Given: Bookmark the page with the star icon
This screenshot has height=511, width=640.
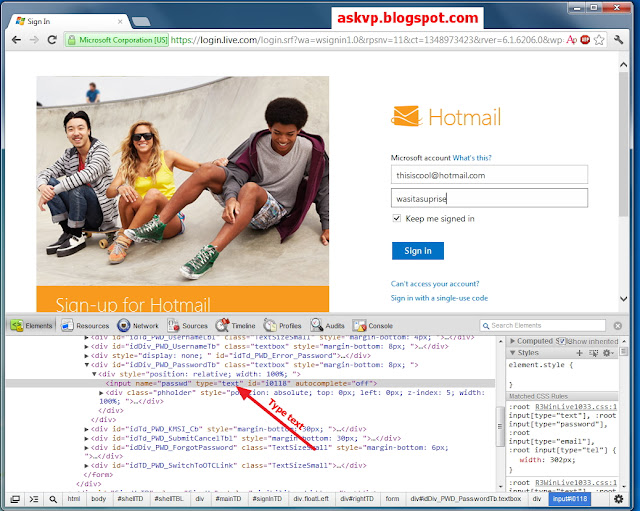Looking at the screenshot, I should [599, 40].
